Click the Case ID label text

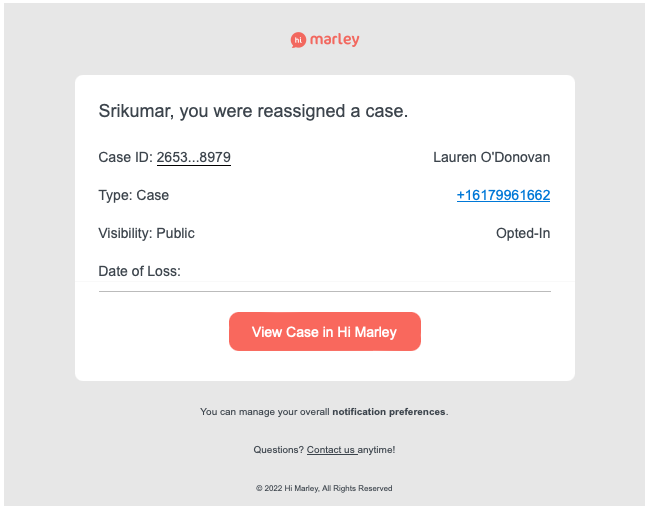tap(125, 158)
